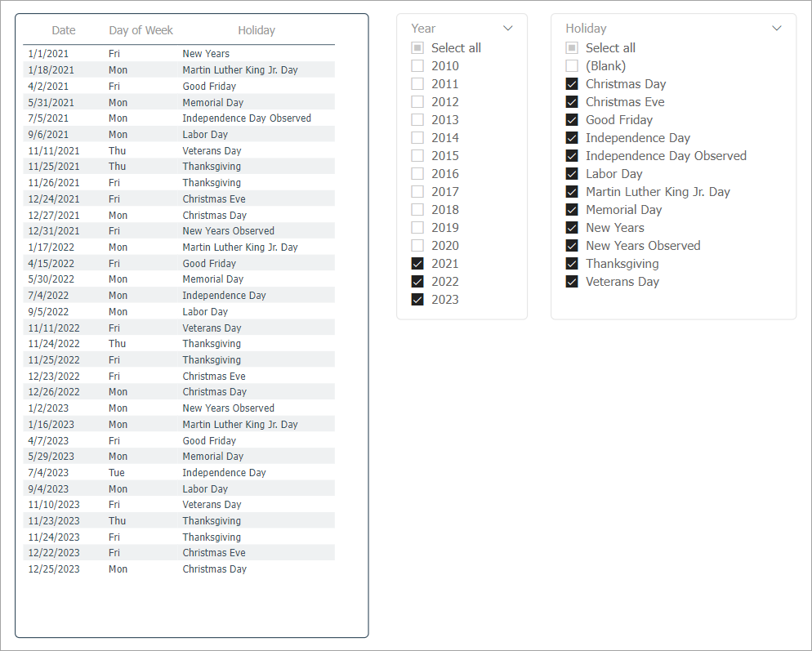Select the 5/31/2021 date cell
Viewport: 812px width, 651px height.
51,103
